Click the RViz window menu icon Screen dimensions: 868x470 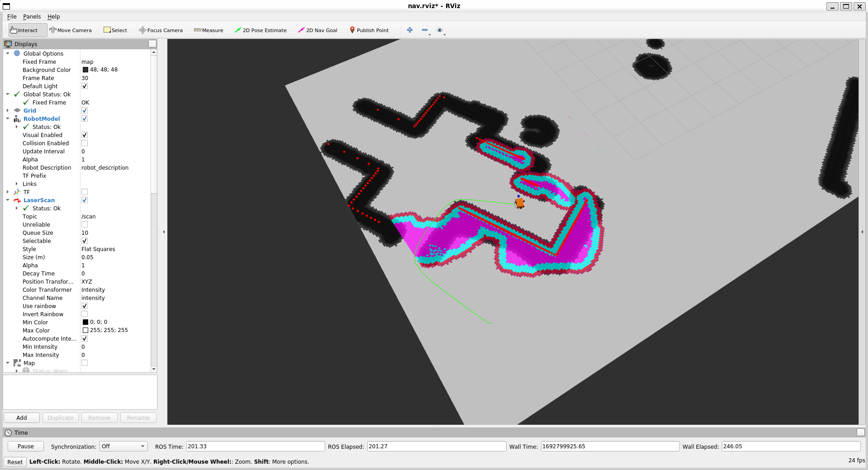point(6,6)
